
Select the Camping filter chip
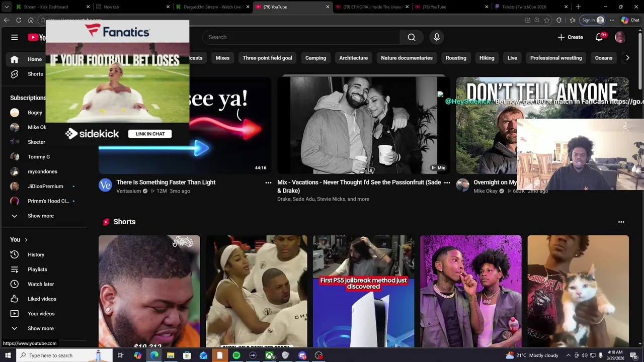click(315, 58)
